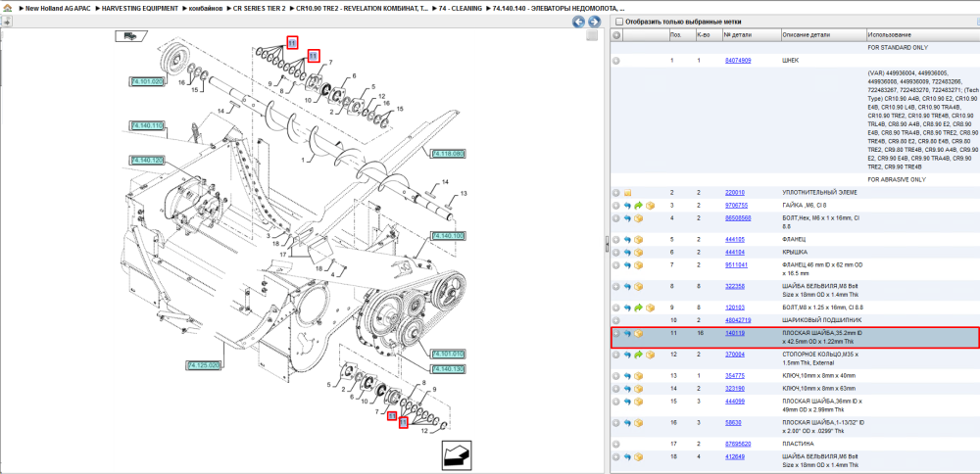This screenshot has width=980, height=474.
Task: Click box icon for part 412649
Action: (x=639, y=457)
